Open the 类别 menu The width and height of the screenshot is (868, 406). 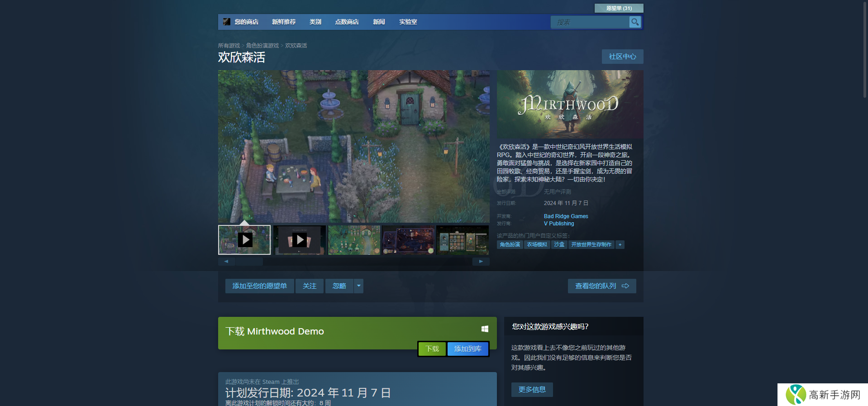click(315, 22)
